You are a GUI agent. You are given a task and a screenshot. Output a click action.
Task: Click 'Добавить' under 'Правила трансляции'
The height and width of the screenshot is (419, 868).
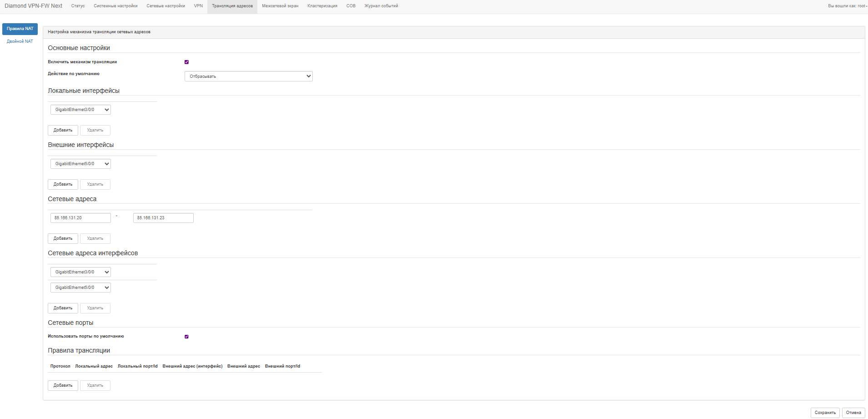pyautogui.click(x=63, y=385)
